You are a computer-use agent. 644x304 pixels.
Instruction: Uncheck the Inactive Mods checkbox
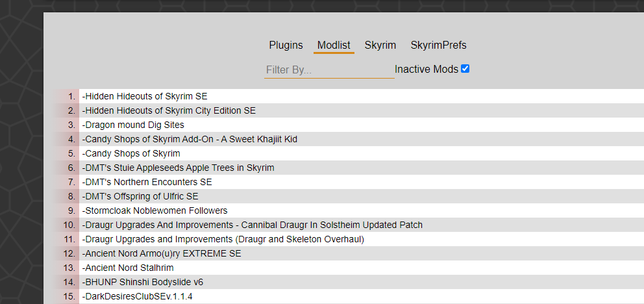(x=465, y=69)
